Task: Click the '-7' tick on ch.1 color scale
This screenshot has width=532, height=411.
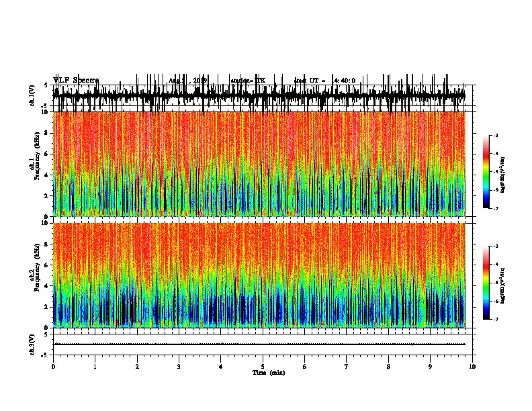Action: click(x=496, y=208)
